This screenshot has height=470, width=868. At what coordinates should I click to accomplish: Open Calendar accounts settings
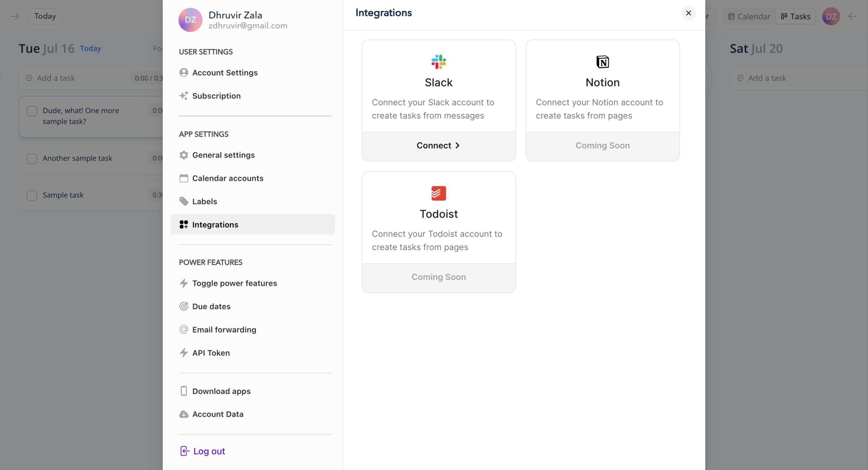pos(253,178)
